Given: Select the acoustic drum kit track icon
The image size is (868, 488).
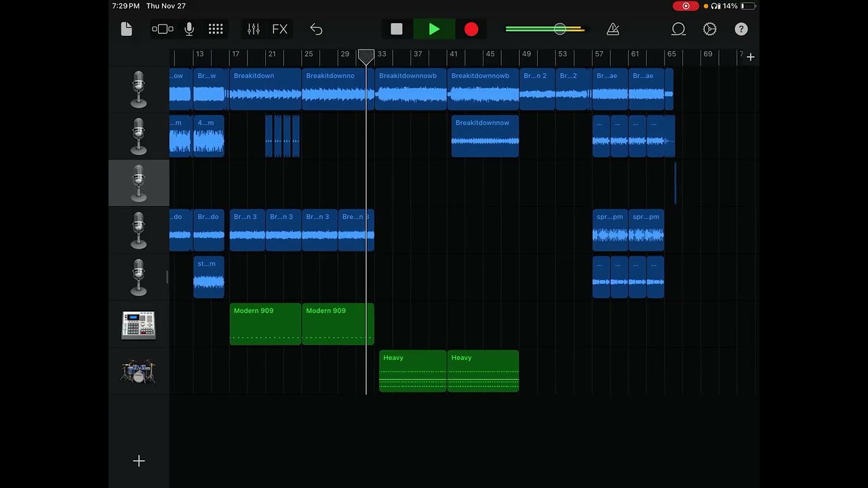Looking at the screenshot, I should coord(138,371).
